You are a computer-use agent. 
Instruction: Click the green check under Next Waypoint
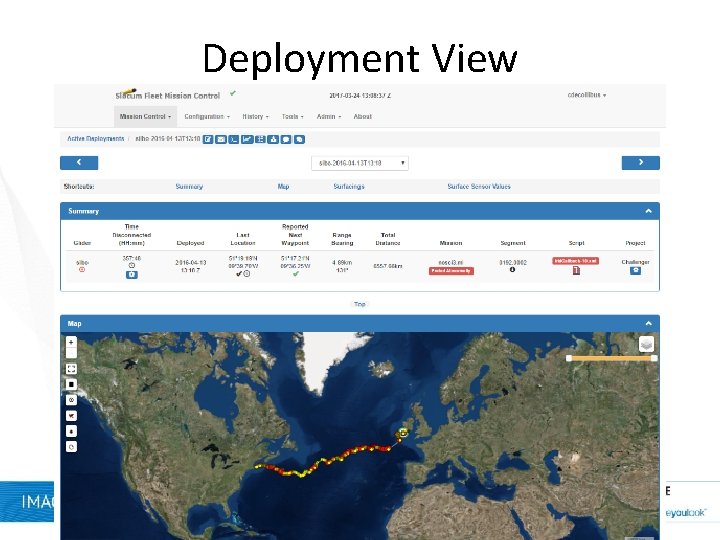296,274
